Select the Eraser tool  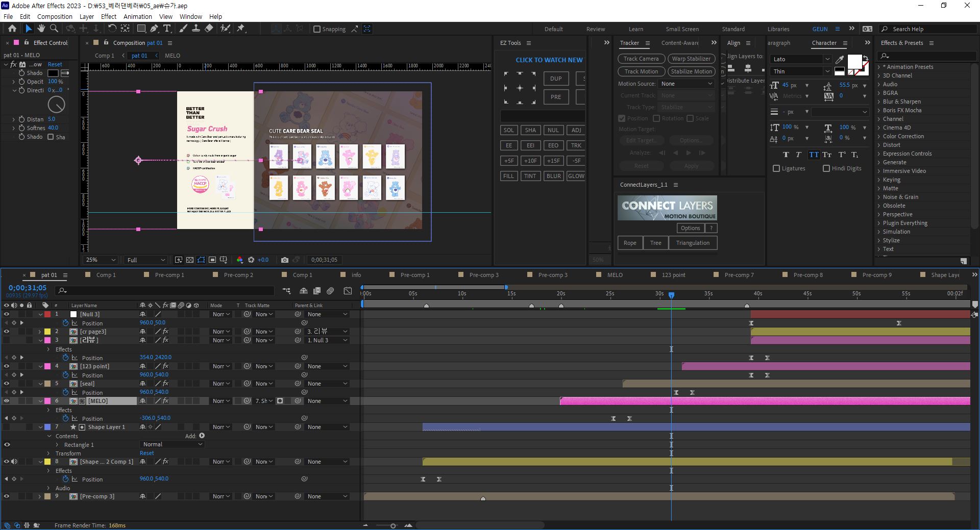[209, 29]
